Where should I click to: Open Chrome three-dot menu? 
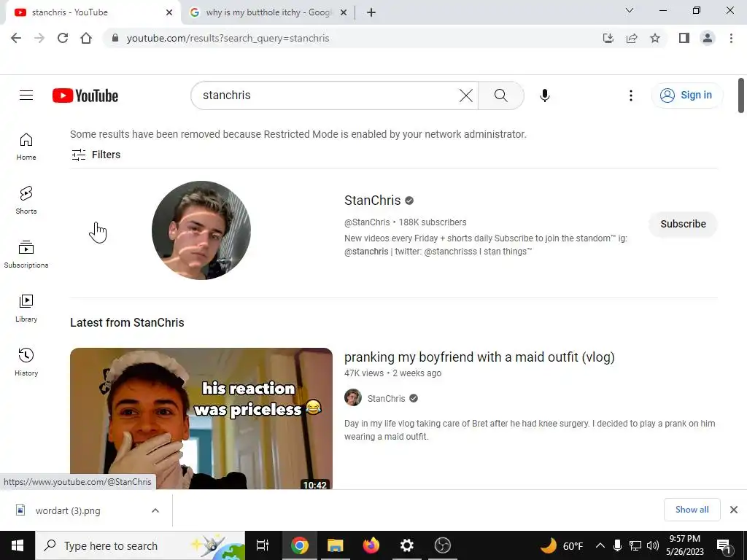point(731,38)
